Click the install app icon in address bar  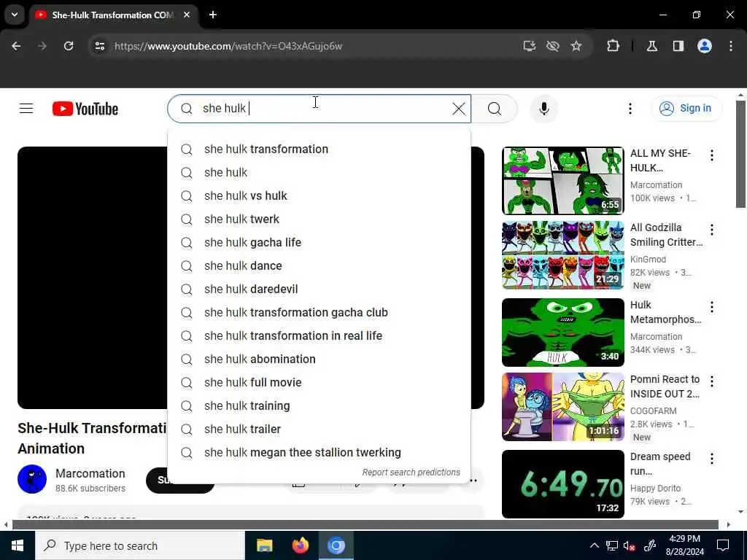pyautogui.click(x=530, y=46)
